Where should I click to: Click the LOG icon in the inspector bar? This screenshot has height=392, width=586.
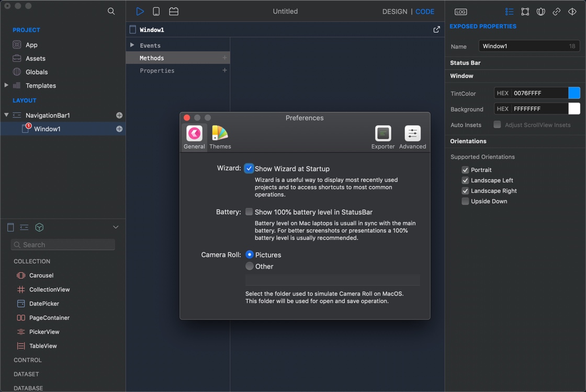(460, 11)
